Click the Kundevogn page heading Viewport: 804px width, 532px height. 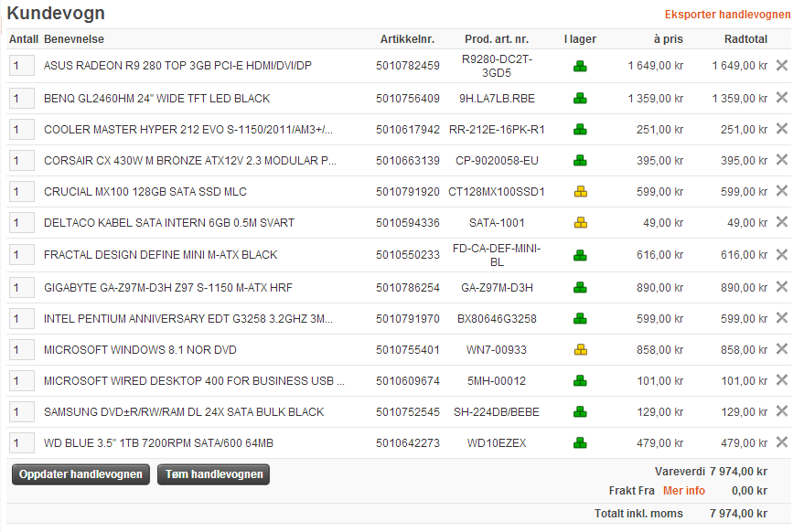click(x=56, y=14)
